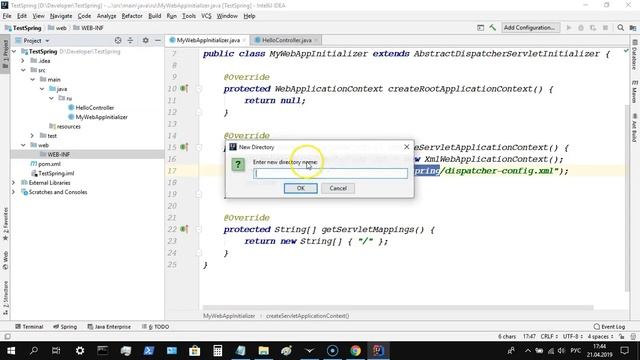Click OK in New Directory dialog
640x360 pixels.
pos(300,188)
